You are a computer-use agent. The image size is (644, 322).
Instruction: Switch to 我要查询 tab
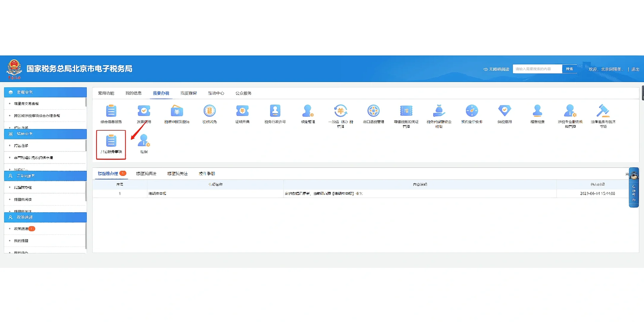coord(188,93)
